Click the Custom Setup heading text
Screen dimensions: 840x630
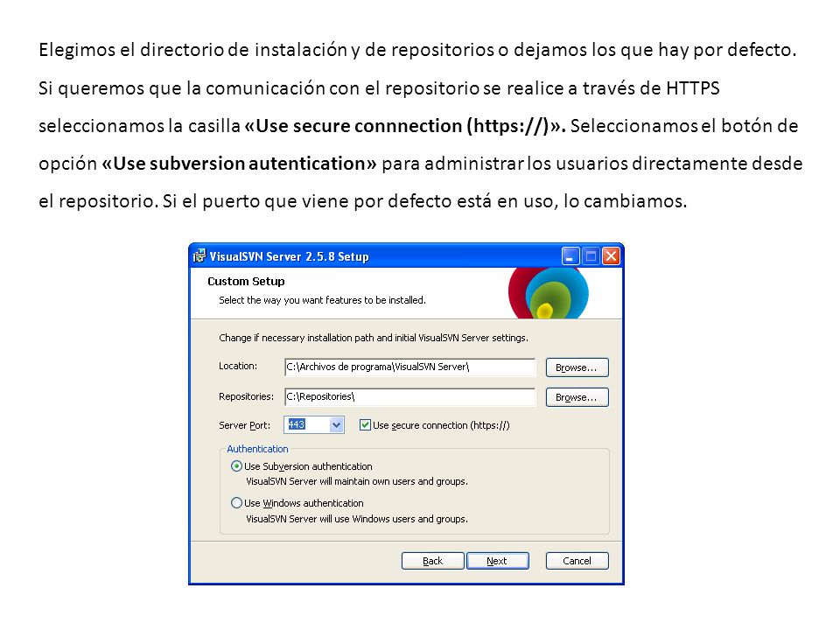[246, 281]
